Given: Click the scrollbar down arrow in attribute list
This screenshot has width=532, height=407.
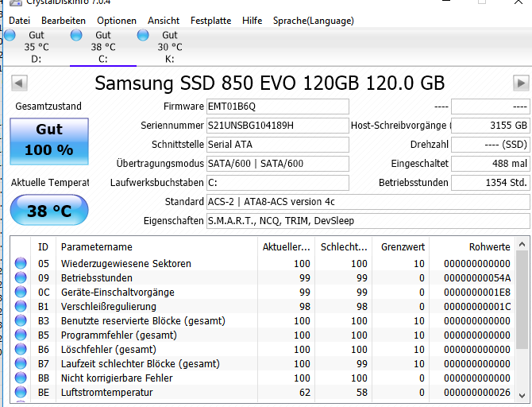Looking at the screenshot, I should (x=522, y=395).
